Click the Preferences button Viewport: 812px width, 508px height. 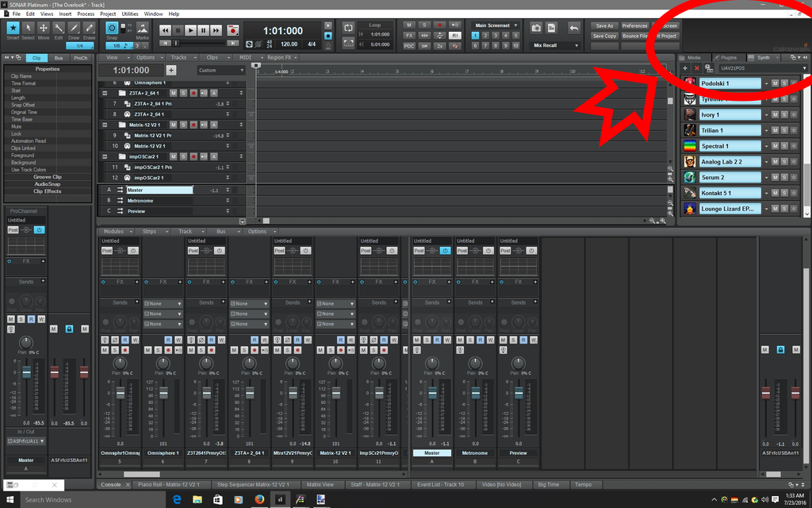pyautogui.click(x=634, y=25)
